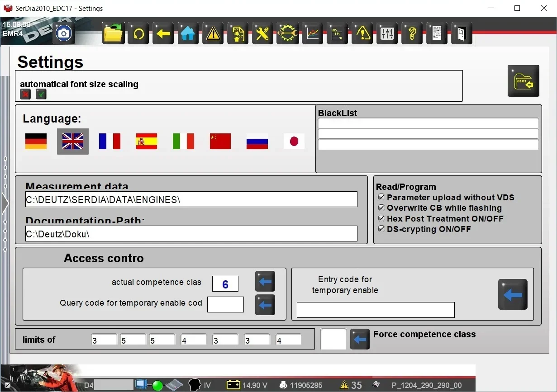Open the crossed wrench tools icon

262,33
